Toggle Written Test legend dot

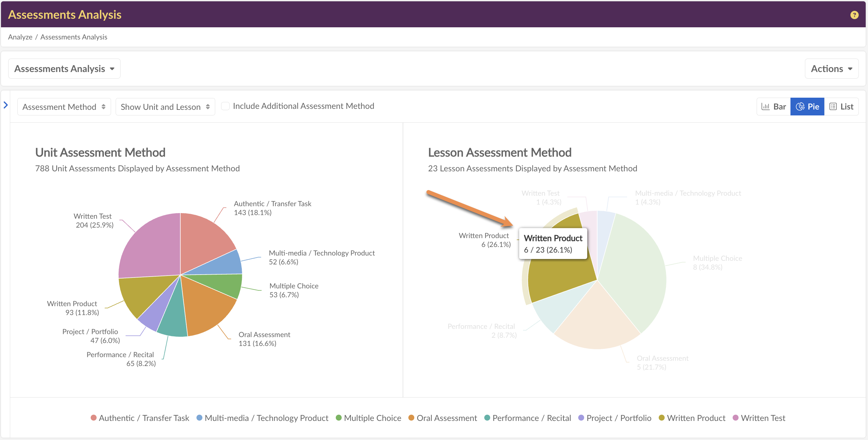736,418
